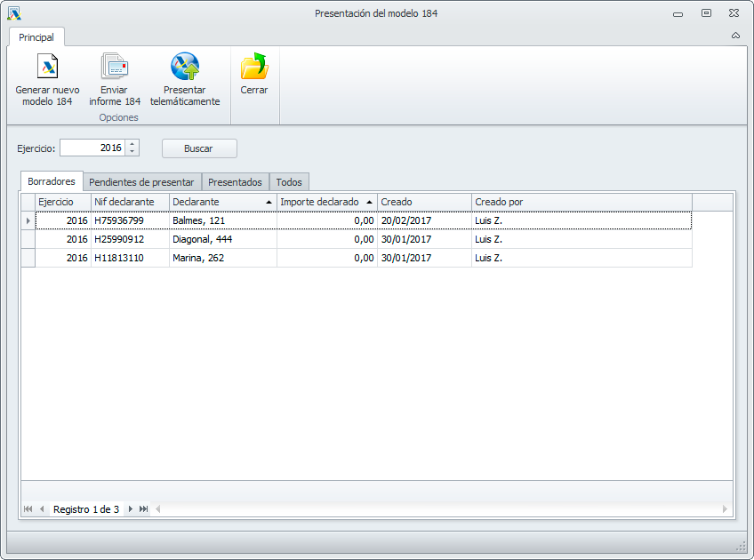Click horizontal scrollbar right arrow
The height and width of the screenshot is (560, 754).
[725, 509]
